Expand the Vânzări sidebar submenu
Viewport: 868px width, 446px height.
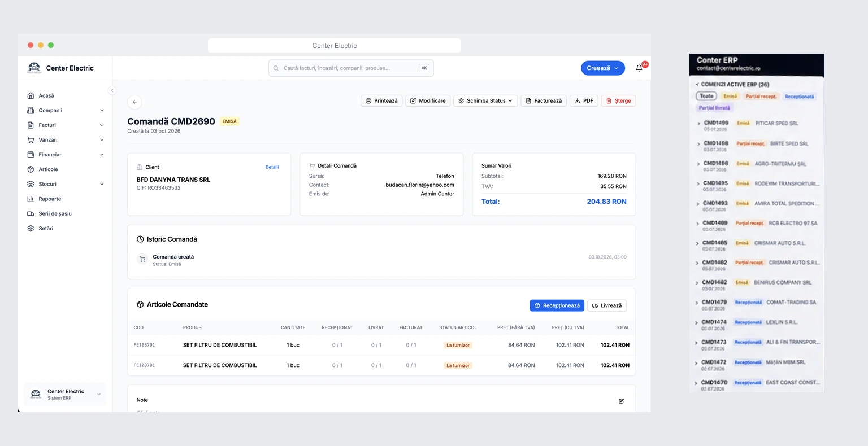(x=102, y=139)
